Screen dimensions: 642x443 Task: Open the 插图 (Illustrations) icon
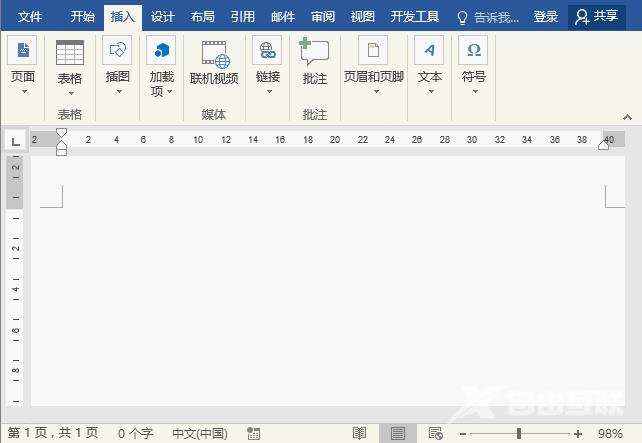118,51
